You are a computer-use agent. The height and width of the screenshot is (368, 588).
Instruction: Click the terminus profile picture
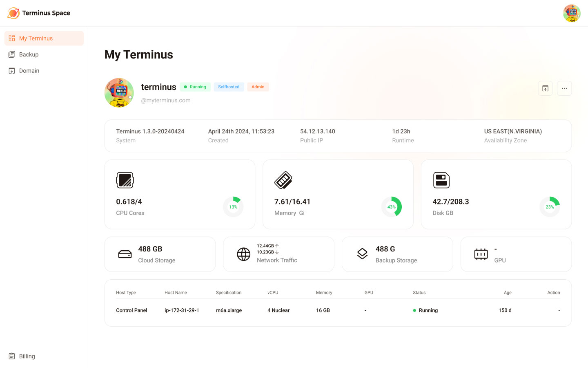click(x=119, y=93)
